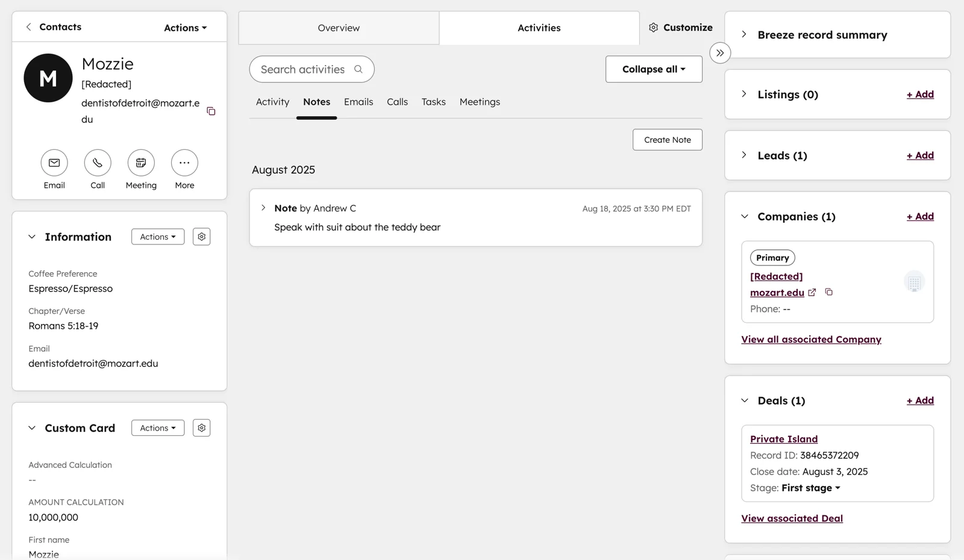Open the First stage deal dropdown
The image size is (964, 560).
pyautogui.click(x=811, y=488)
